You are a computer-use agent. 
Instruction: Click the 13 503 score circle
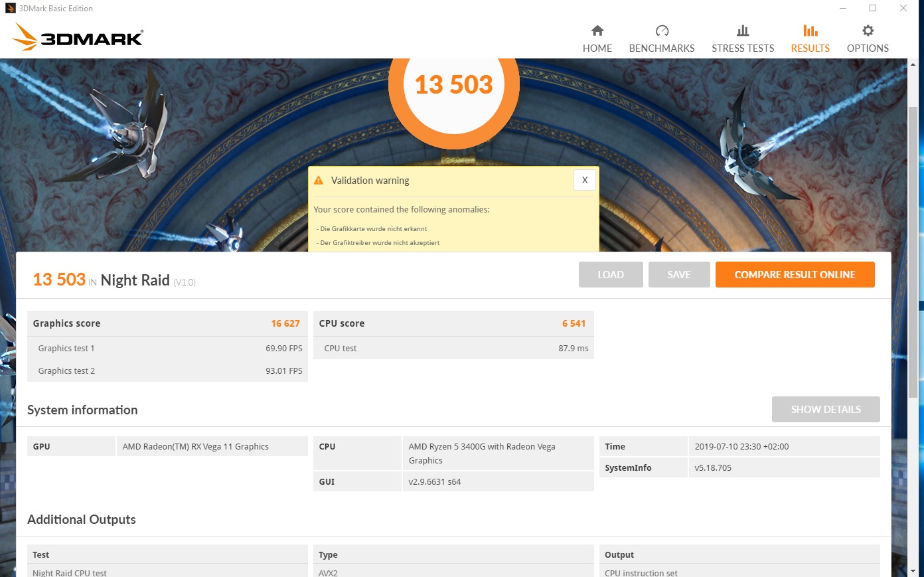454,85
